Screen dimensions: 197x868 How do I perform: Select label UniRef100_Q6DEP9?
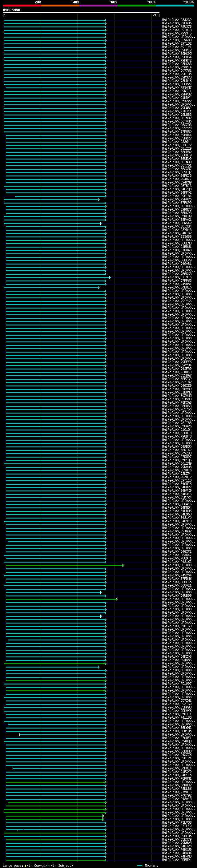click(x=177, y=260)
